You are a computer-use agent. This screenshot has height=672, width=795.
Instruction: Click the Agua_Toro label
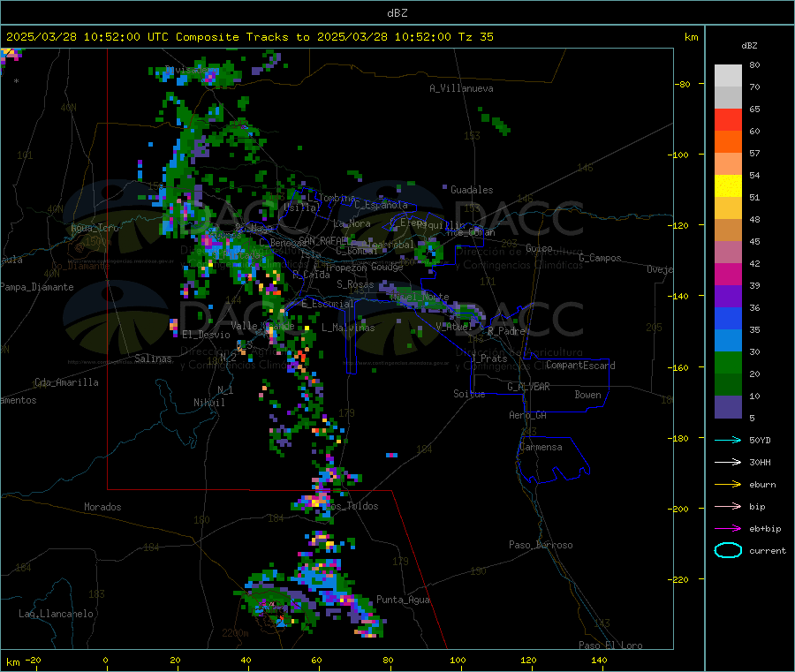[95, 228]
